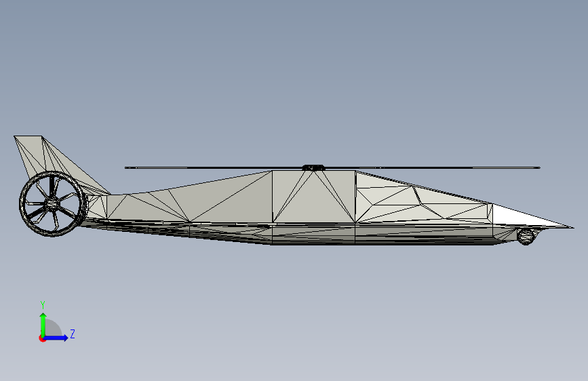
Task: Click the "Z" axis label
Action: click(x=73, y=334)
